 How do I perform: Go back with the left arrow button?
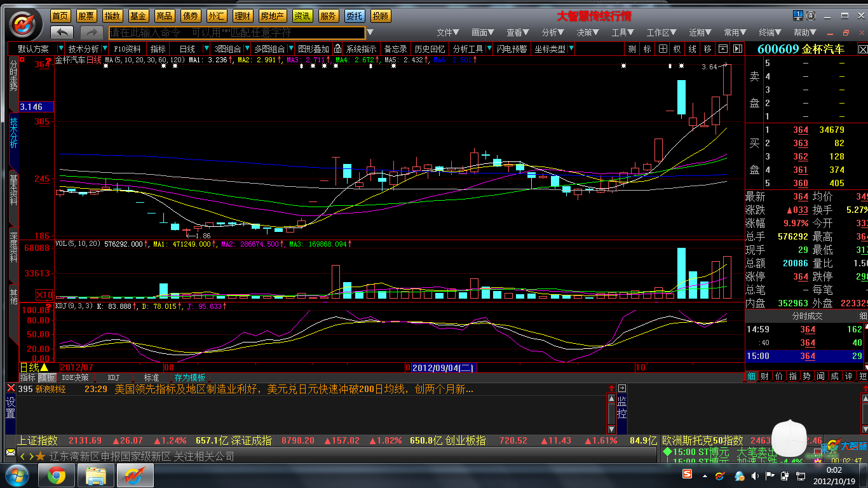click(x=62, y=32)
